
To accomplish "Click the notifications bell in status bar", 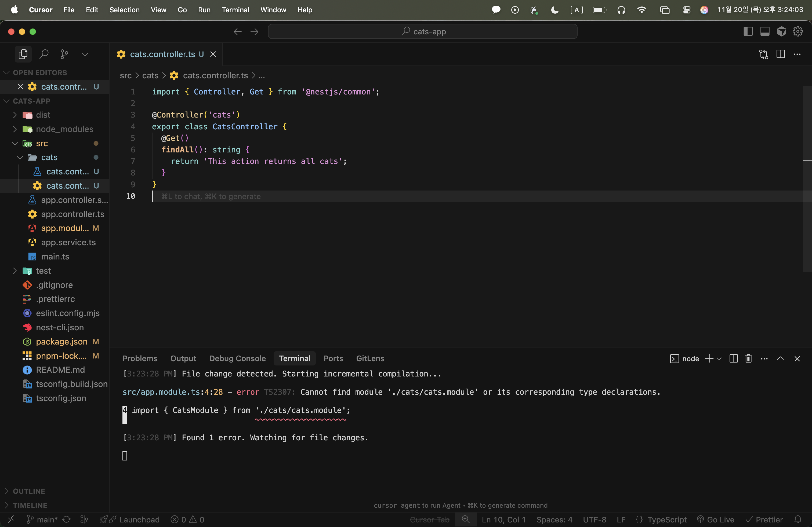I will coord(798,519).
